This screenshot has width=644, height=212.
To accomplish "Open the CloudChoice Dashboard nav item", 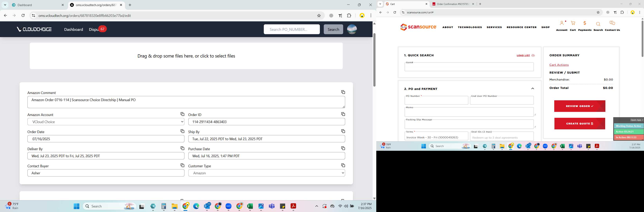I will (73, 29).
